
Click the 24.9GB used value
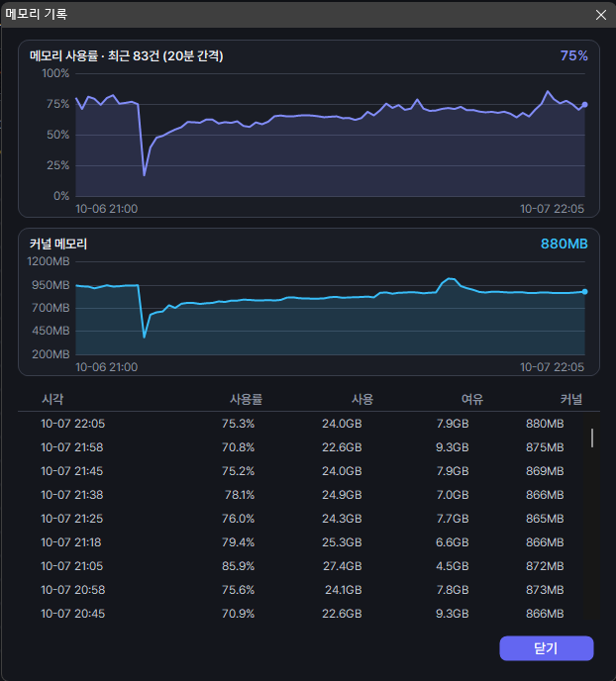342,495
